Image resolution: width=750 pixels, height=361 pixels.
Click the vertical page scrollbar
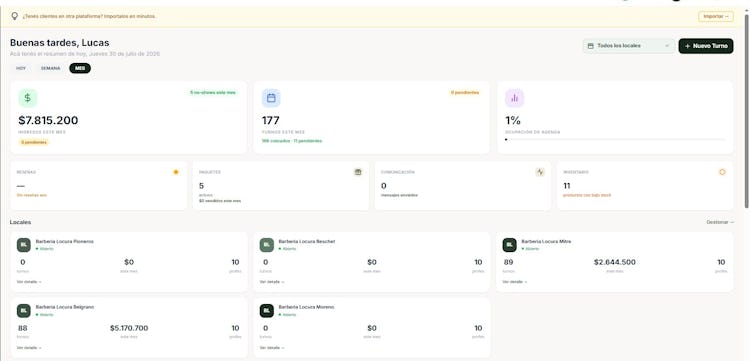pos(746,111)
